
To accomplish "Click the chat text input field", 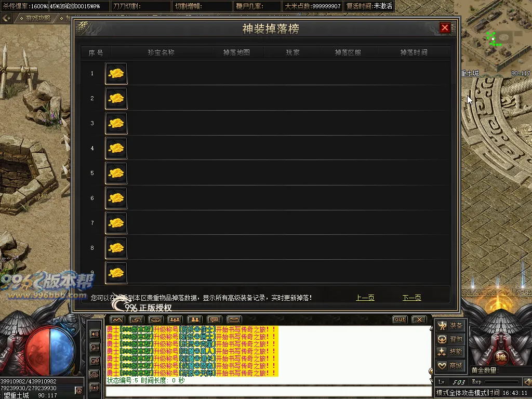I will coord(268,391).
